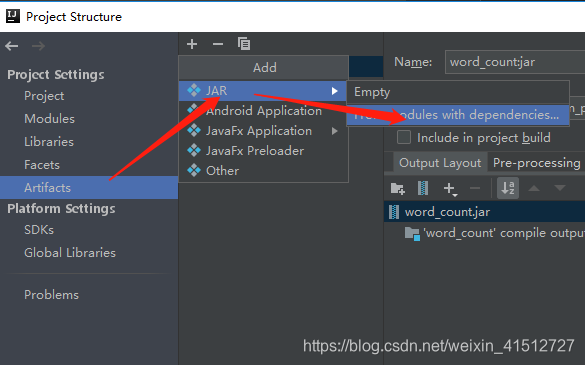585x365 pixels.
Task: Click the diamond icon next to Other
Action: 194,171
